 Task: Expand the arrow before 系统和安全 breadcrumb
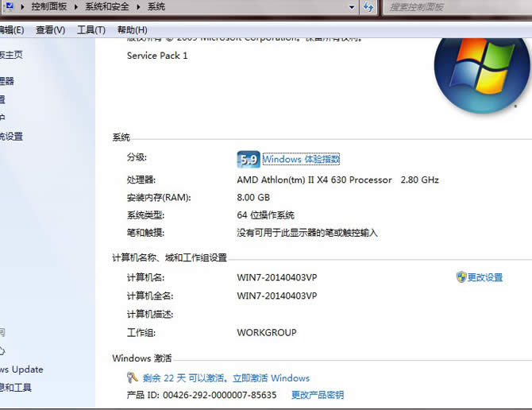76,6
